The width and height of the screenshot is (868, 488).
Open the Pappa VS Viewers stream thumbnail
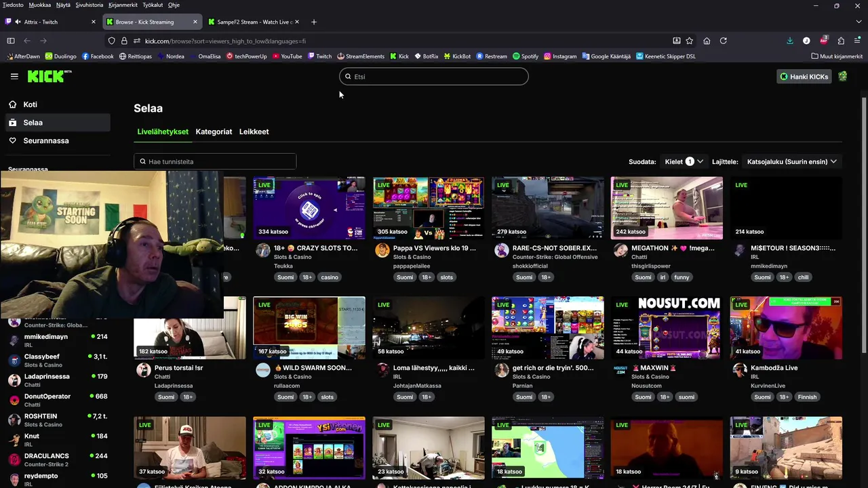(429, 208)
